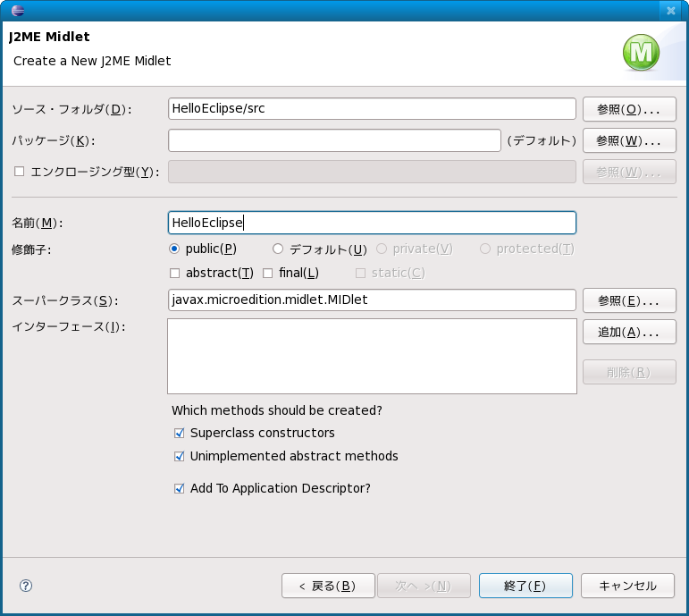The width and height of the screenshot is (689, 616).
Task: Browse for package with 参照(W) button
Action: pos(628,140)
